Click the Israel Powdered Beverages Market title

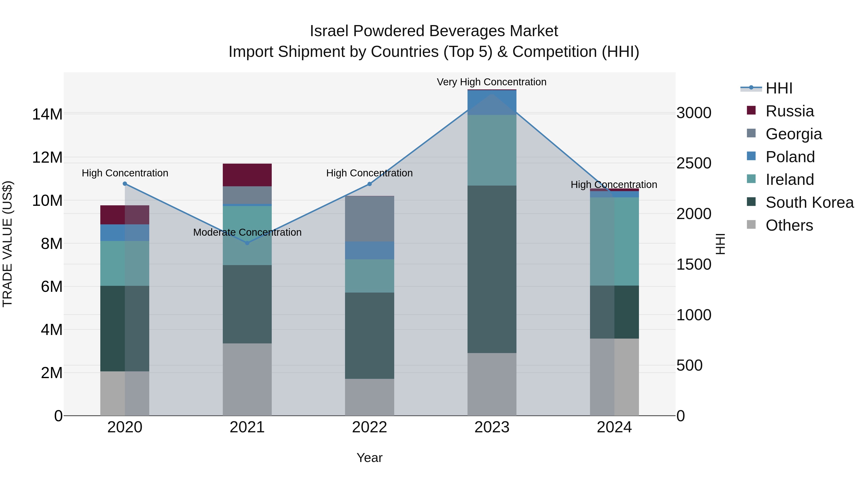pos(434,31)
